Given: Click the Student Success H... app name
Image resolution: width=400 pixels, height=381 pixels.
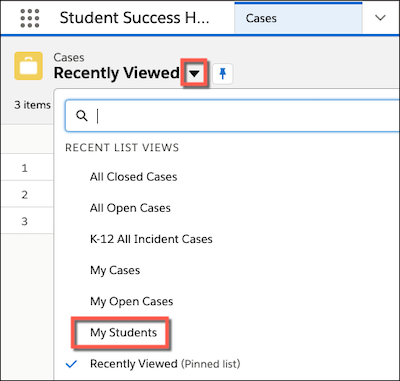Looking at the screenshot, I should pyautogui.click(x=134, y=18).
